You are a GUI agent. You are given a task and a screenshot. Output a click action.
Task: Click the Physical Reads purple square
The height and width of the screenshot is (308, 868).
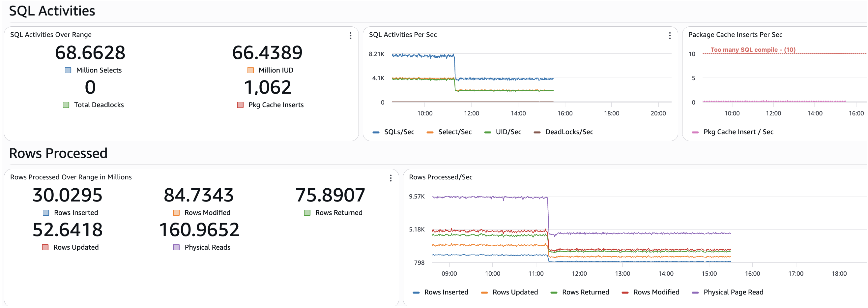(176, 247)
